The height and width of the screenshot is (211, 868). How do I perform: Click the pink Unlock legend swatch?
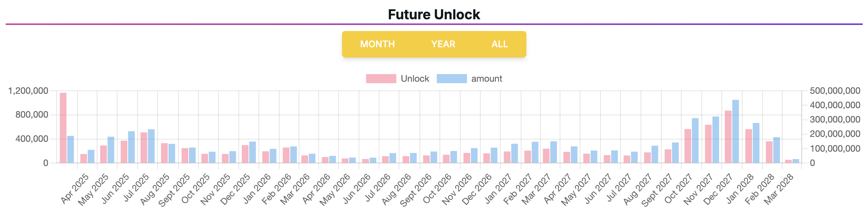pyautogui.click(x=381, y=79)
